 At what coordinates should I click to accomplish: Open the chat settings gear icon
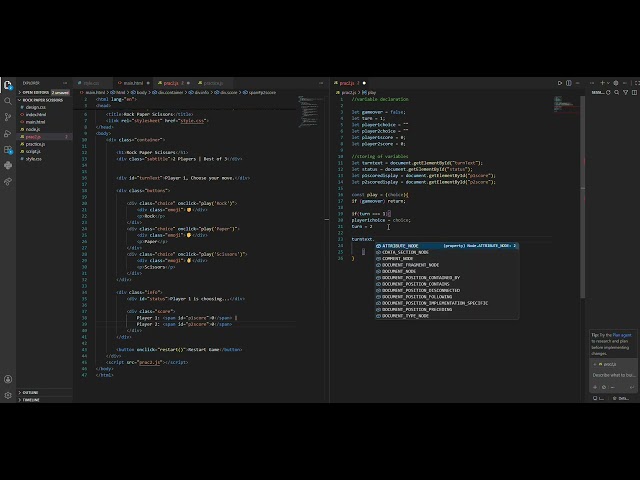click(616, 83)
